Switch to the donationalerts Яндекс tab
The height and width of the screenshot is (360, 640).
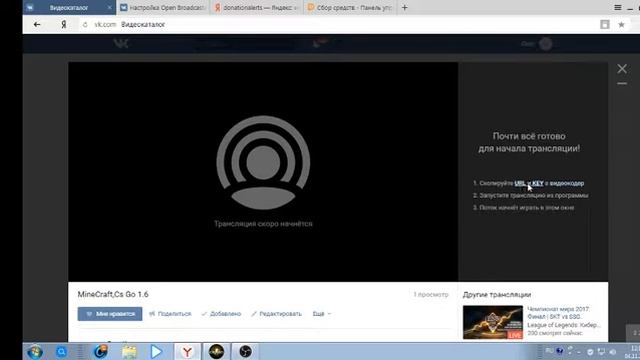point(257,7)
